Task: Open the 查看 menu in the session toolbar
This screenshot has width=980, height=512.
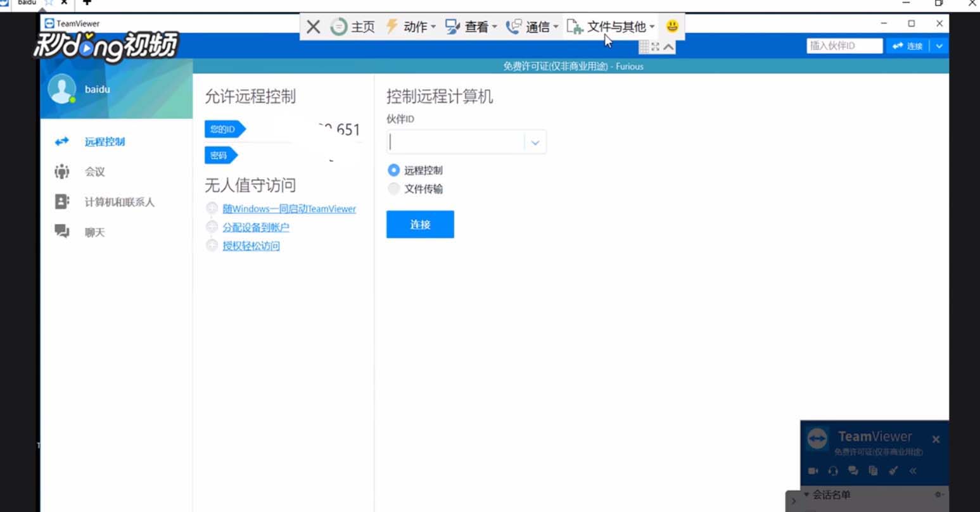Action: 471,27
